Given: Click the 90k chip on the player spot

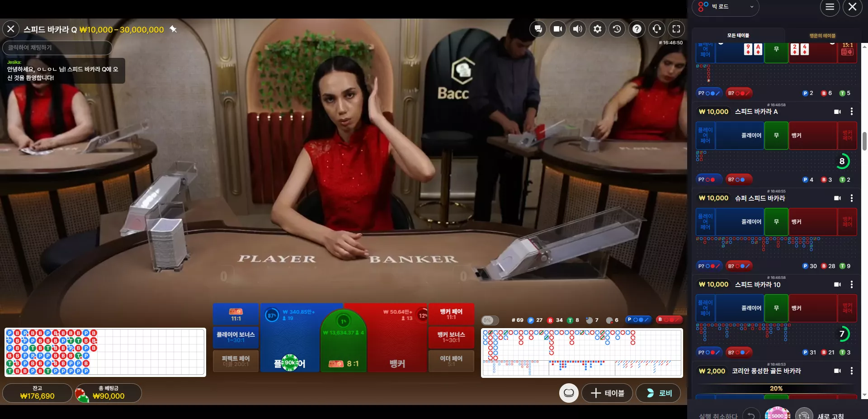Looking at the screenshot, I should 290,363.
